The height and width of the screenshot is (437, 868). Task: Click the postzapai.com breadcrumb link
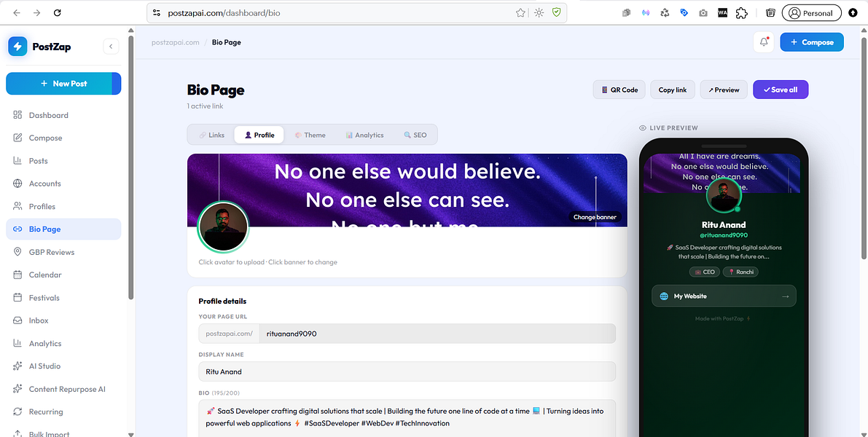(x=175, y=42)
